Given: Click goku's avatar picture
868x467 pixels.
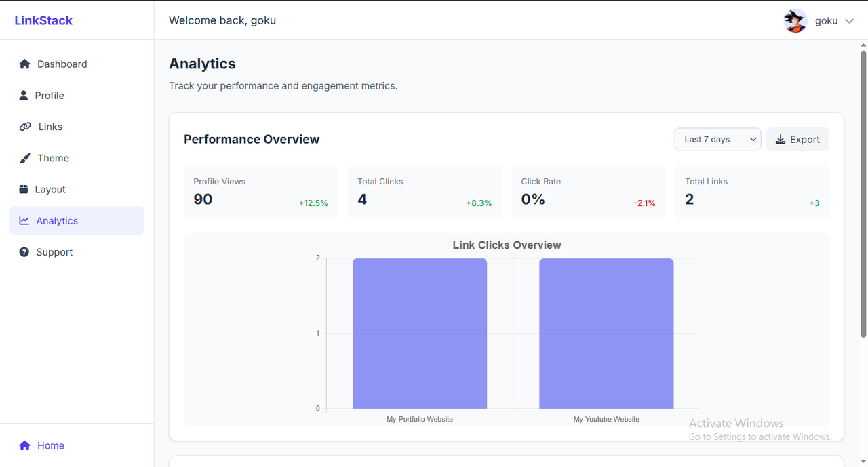Looking at the screenshot, I should 795,21.
